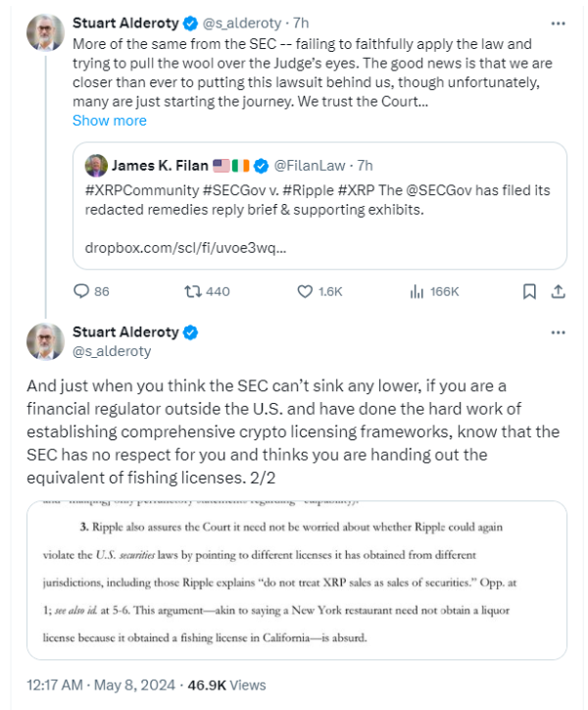Viewport: 588px width, 710px height.
Task: Click the #XRPCommunity hashtag
Action: (133, 189)
